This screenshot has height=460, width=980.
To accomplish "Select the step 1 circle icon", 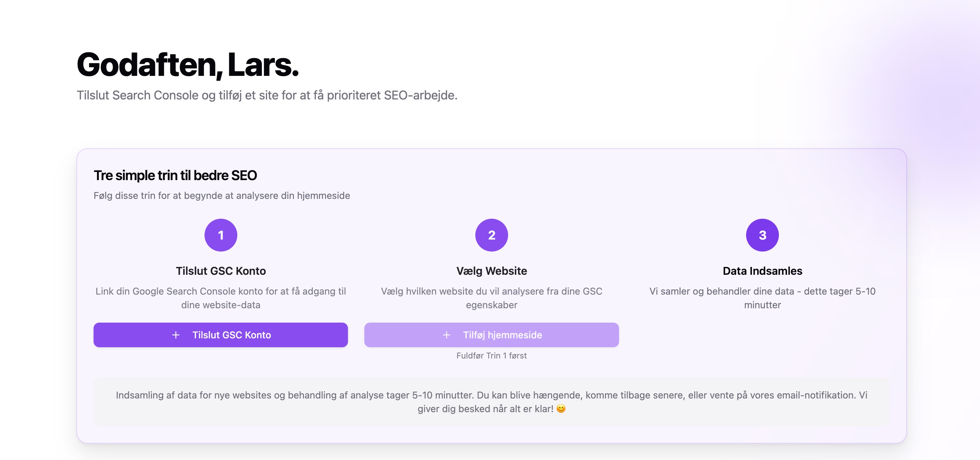I will (221, 235).
